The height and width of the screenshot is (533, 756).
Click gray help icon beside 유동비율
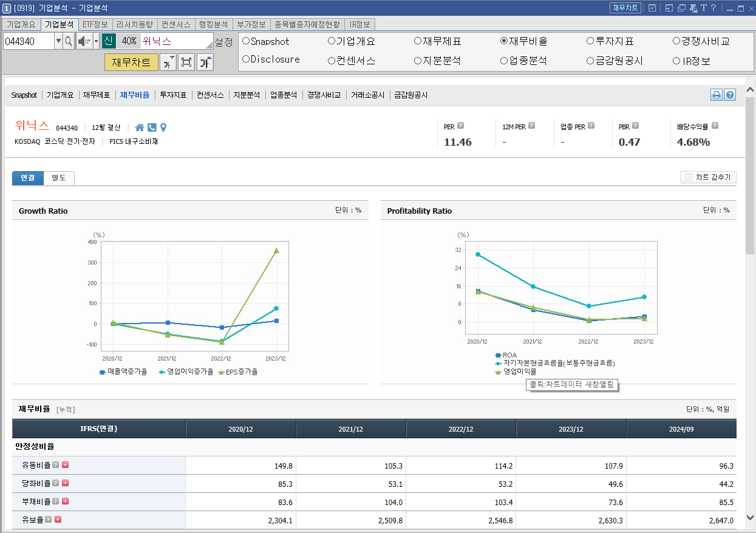click(55, 465)
